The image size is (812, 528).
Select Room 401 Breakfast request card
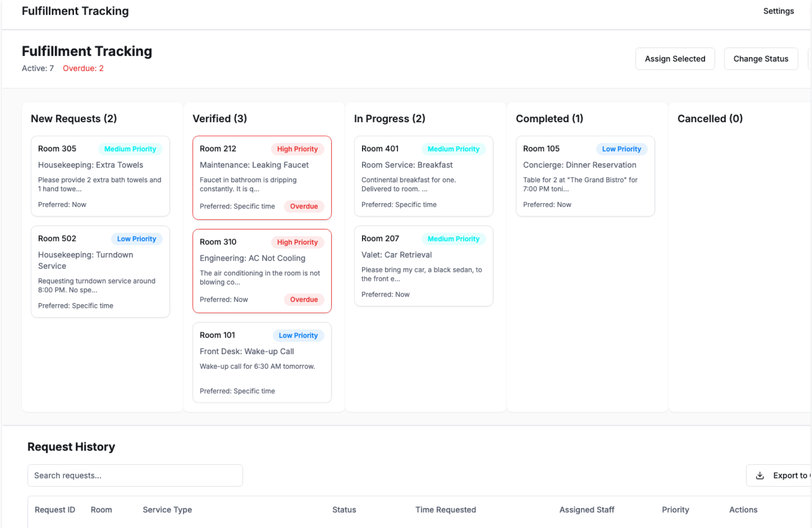coord(423,176)
